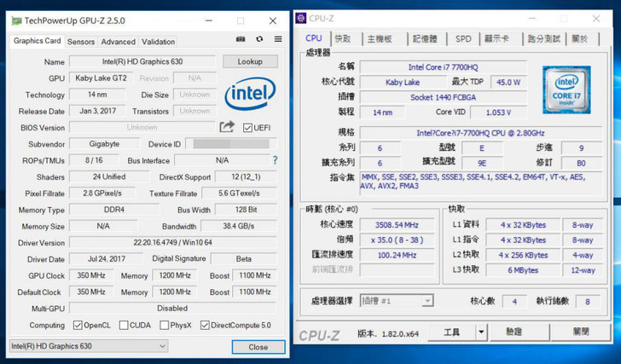Viewport: 621px width, 364px height.
Task: Open the 關於 tab in CPU-Z
Action: [580, 38]
